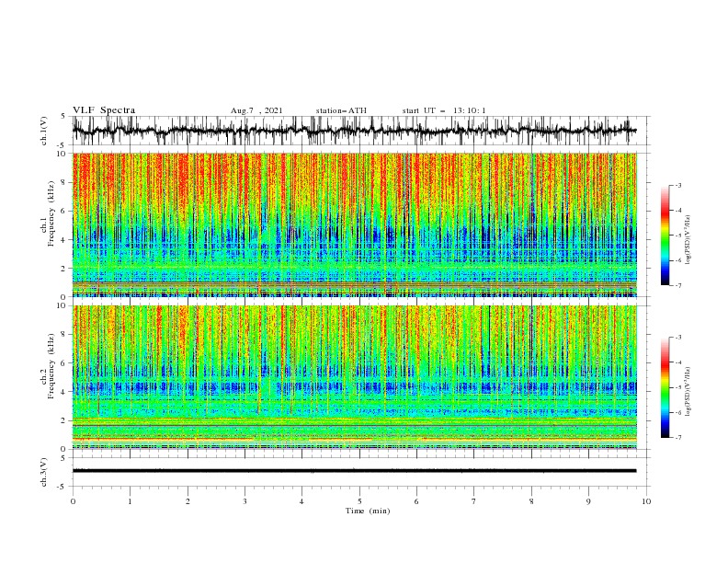Select the "ch.1 Frequency (kHz)" axis label
728x563 pixels.
pyautogui.click(x=48, y=213)
